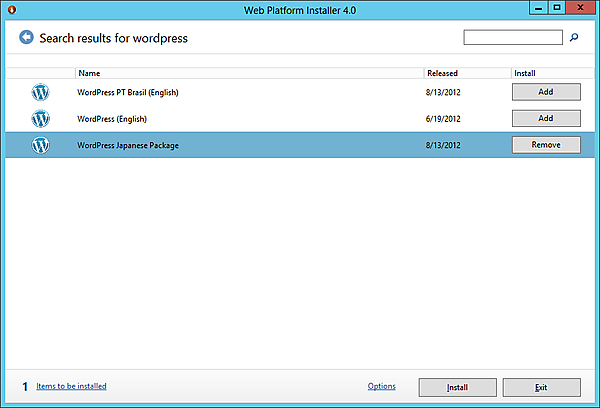Image resolution: width=600 pixels, height=408 pixels.
Task: Add WordPress PT Brasil (English)
Action: [x=546, y=92]
